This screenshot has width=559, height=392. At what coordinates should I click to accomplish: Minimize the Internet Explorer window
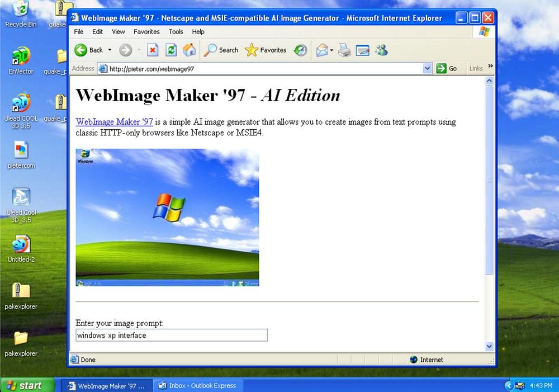(x=461, y=18)
